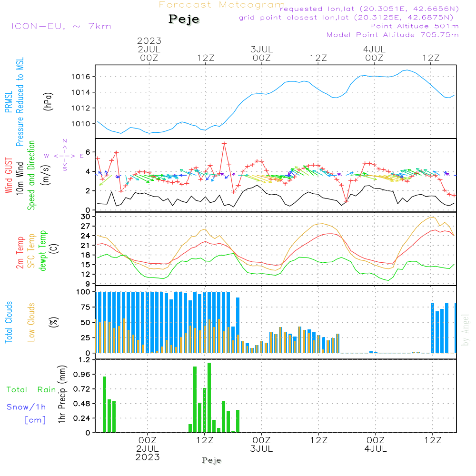The height and width of the screenshot is (476, 476).
Task: Click the orange 'SFC Temp' legend label
Action: (x=31, y=251)
